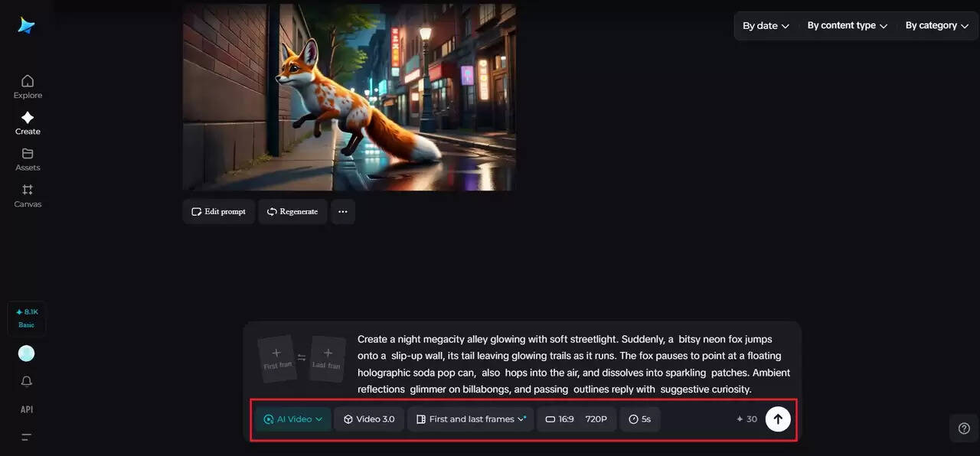The width and height of the screenshot is (980, 456).
Task: Click the generated fox video thumbnail
Action: coord(349,97)
